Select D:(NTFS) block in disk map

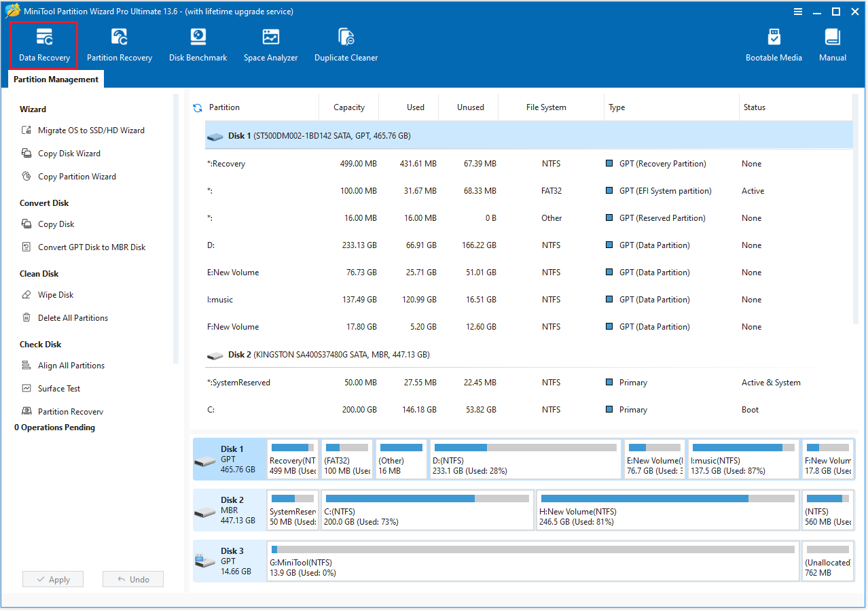point(526,459)
